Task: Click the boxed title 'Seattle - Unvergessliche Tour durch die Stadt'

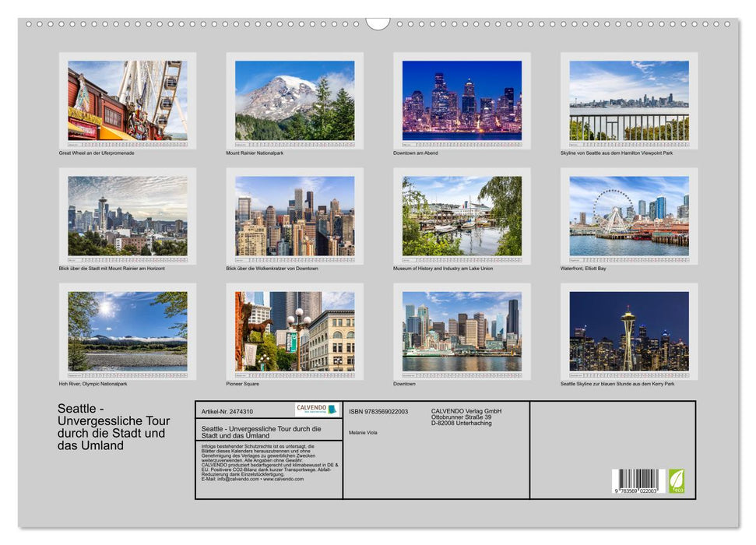Action: coord(262,431)
